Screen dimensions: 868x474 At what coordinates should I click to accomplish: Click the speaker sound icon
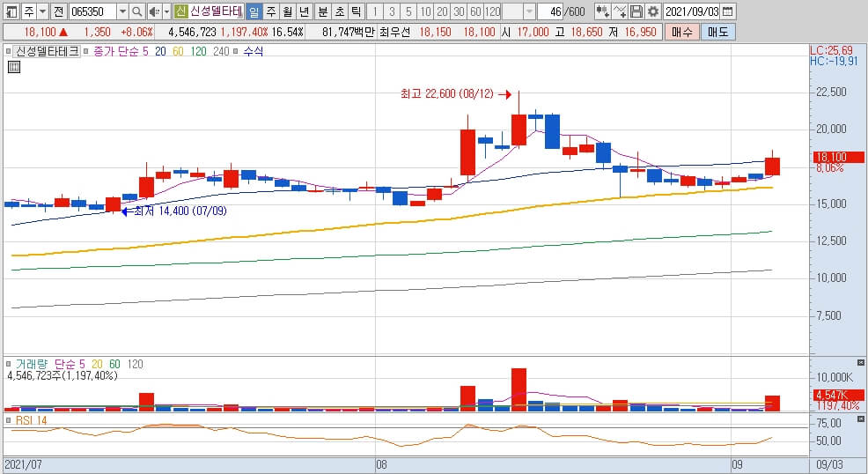point(154,11)
